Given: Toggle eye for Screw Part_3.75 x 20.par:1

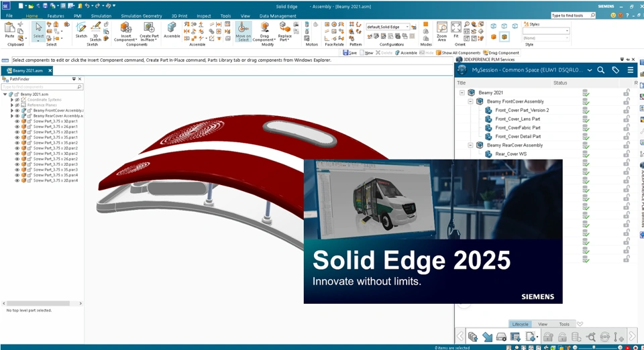Looking at the screenshot, I should [x=17, y=131].
